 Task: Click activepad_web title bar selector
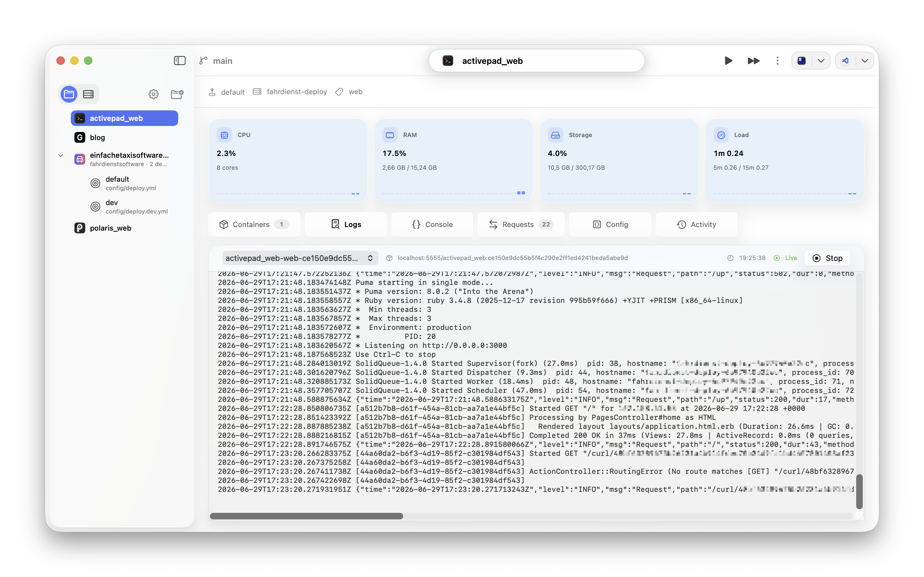[x=537, y=61]
